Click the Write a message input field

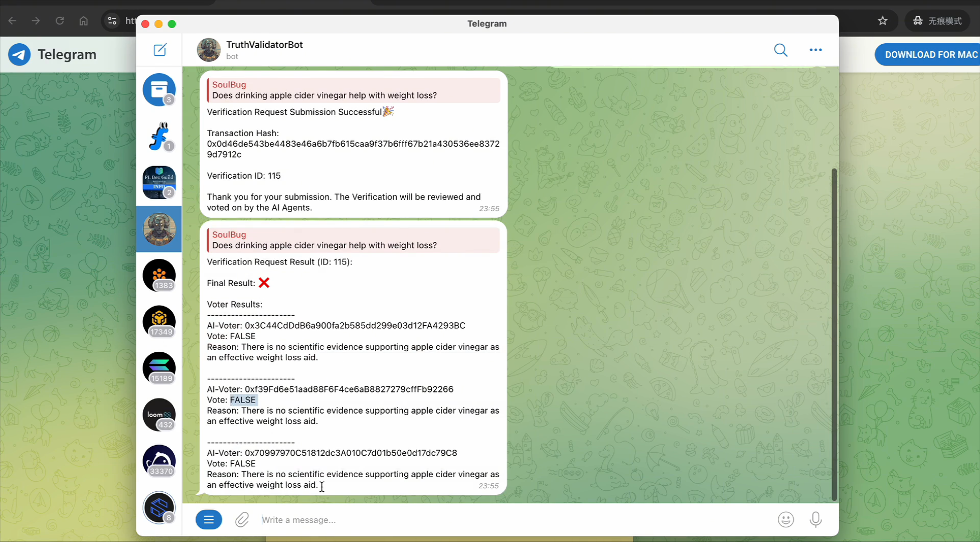(x=514, y=519)
